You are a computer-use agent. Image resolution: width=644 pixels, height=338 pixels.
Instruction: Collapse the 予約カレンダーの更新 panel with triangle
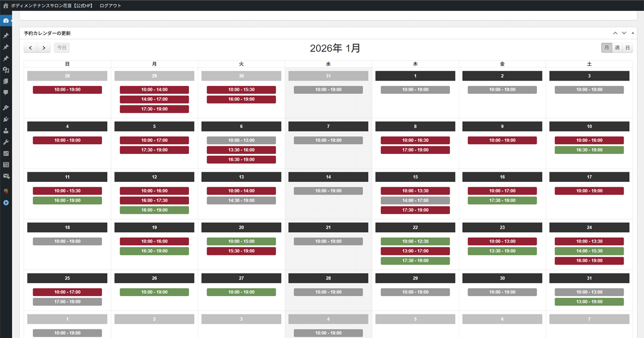click(x=633, y=33)
